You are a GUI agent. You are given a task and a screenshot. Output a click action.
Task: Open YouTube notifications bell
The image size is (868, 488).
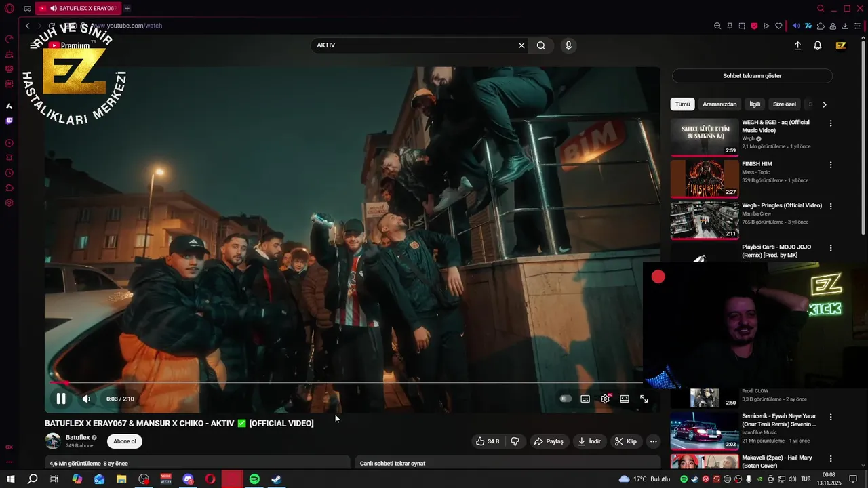tap(818, 45)
